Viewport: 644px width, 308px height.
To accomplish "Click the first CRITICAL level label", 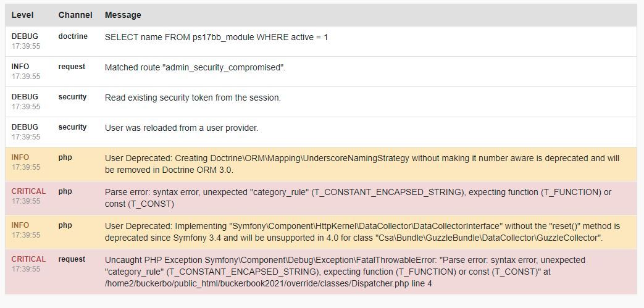I will coord(29,191).
